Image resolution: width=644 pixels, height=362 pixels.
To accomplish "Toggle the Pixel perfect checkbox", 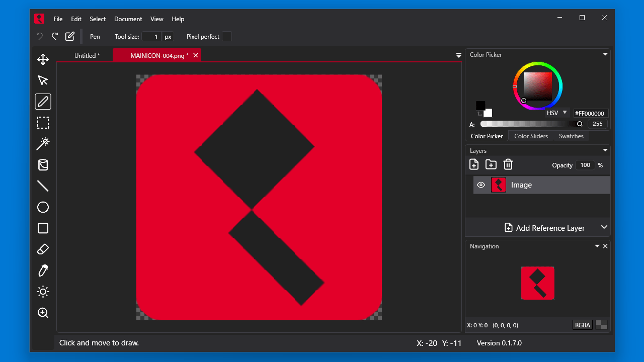I will click(227, 36).
